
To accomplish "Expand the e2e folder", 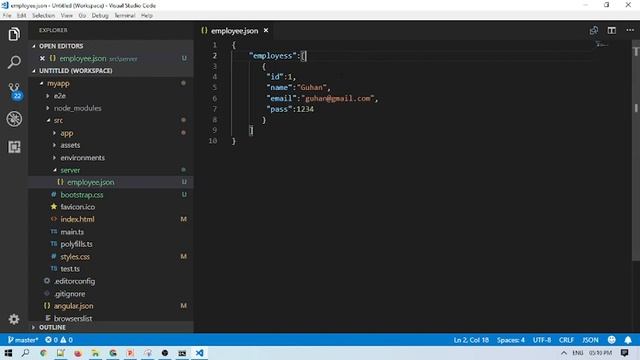I will click(x=60, y=96).
